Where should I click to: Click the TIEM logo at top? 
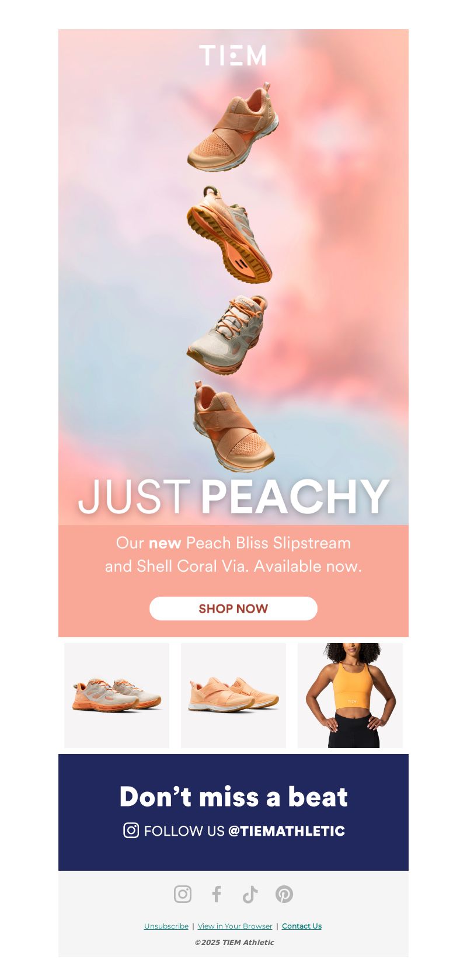(x=233, y=55)
